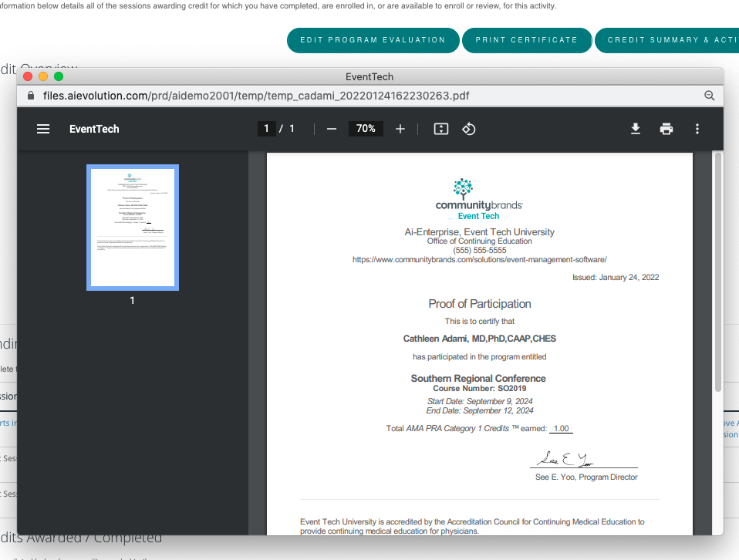Zoom in with the plus icon

pos(400,129)
